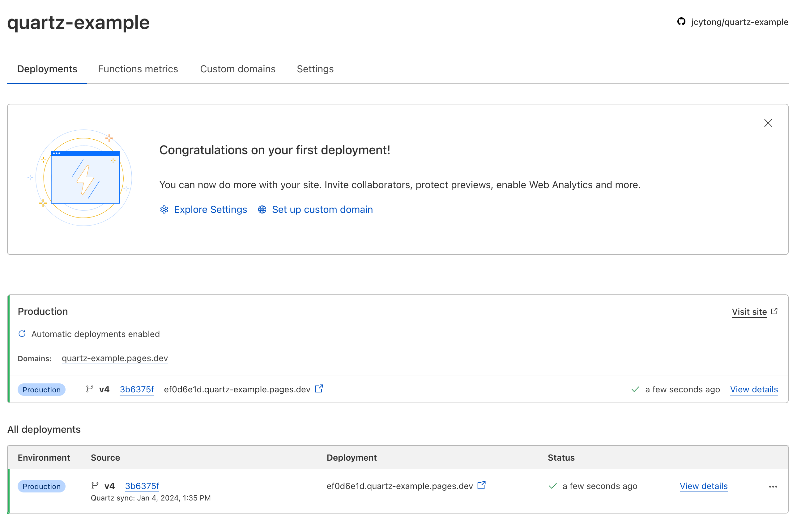Screen dimensions: 797x532
Task: Switch to the Custom domains tab
Action: 238,69
